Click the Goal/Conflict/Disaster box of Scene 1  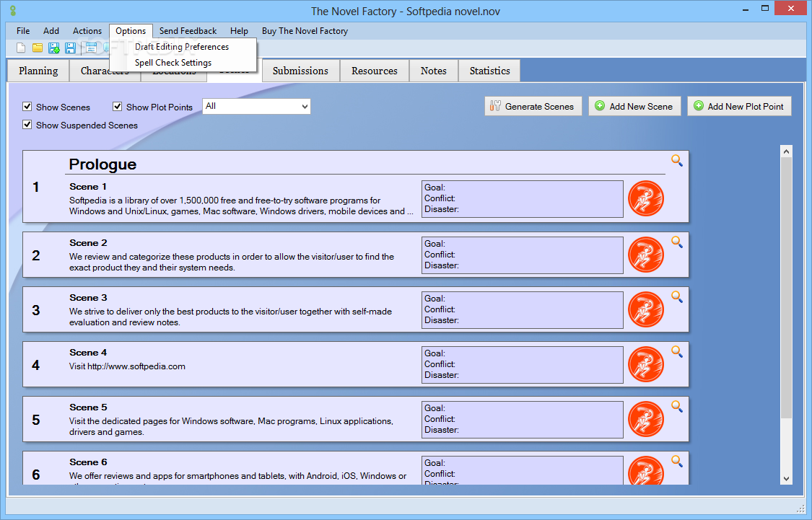[x=523, y=198]
